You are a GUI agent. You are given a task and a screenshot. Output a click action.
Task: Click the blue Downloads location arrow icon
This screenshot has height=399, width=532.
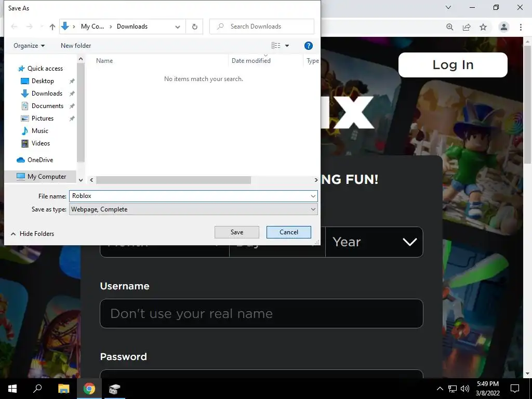[x=65, y=26]
